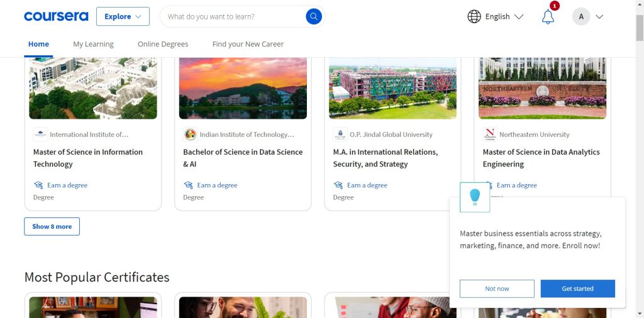Dismiss the popup with Not now

pos(497,288)
